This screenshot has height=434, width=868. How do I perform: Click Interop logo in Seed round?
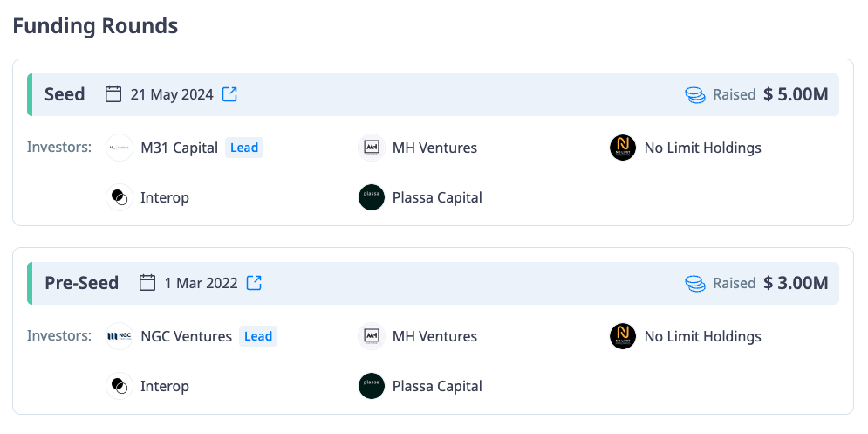coord(120,197)
